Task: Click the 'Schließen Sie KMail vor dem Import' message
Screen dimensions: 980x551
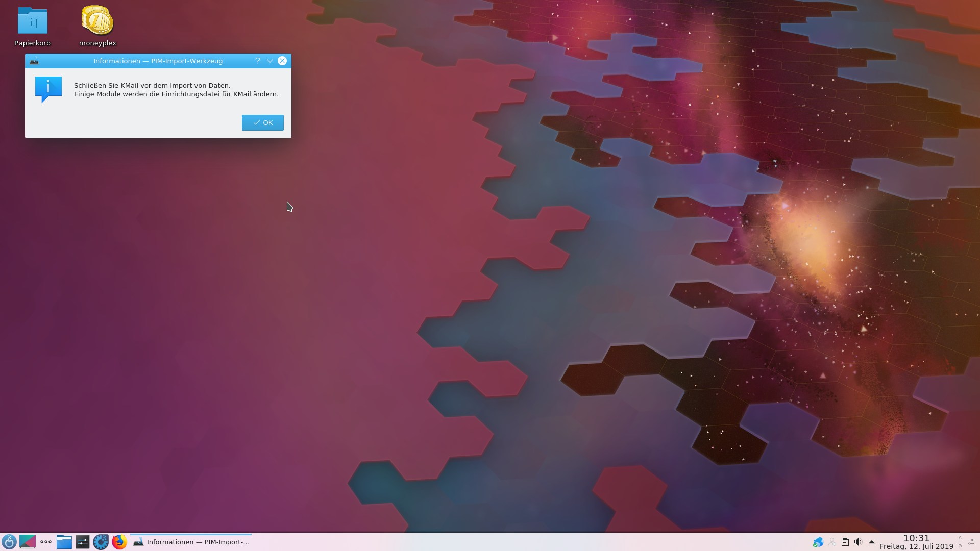Action: tap(152, 85)
